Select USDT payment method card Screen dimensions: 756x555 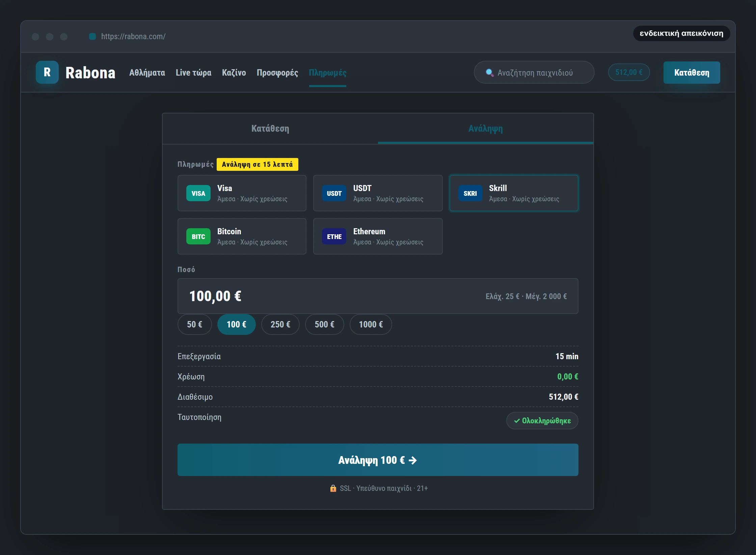pos(378,193)
